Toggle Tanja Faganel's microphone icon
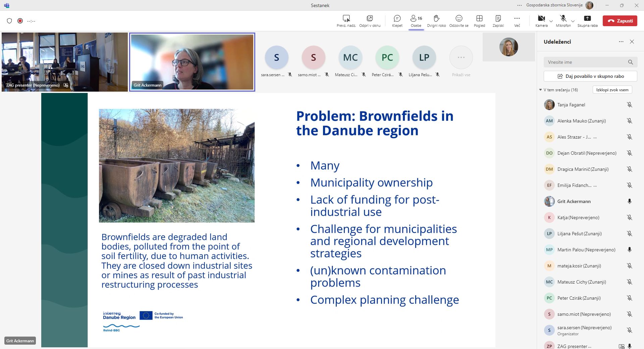Screen dimensions: 644x349 (x=630, y=105)
